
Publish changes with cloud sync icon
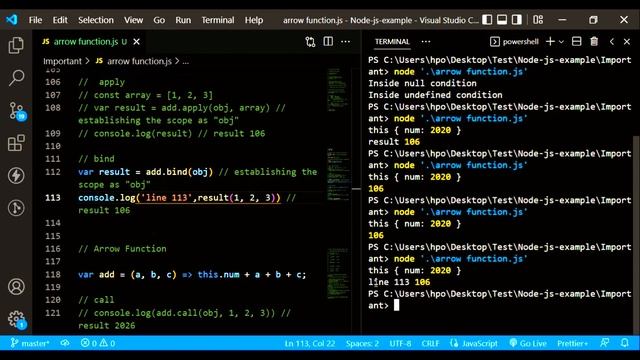coord(65,343)
